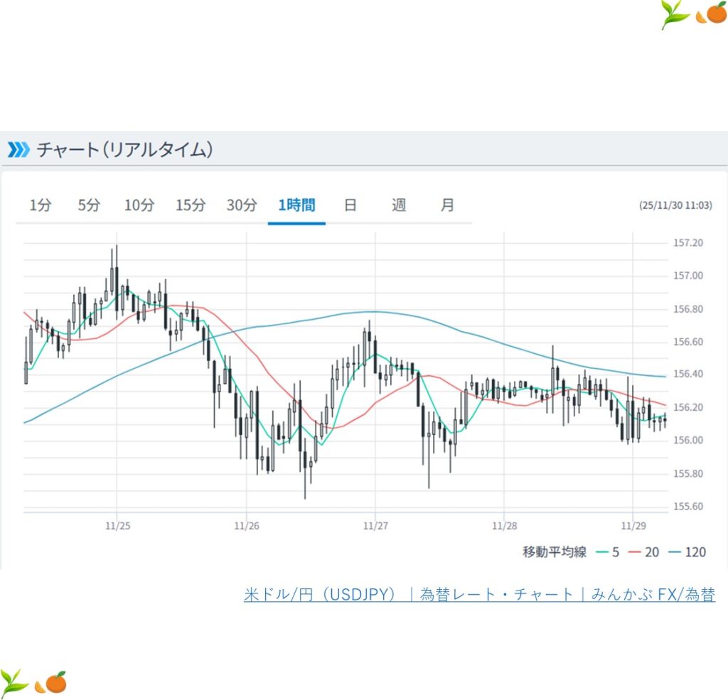
Task: Click the orange fruit icon at bottom left
Action: coord(50,683)
